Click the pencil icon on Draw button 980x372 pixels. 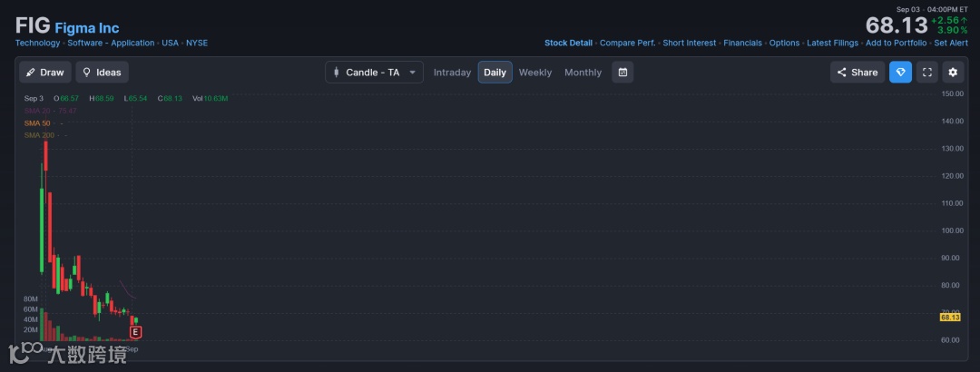[x=31, y=73]
